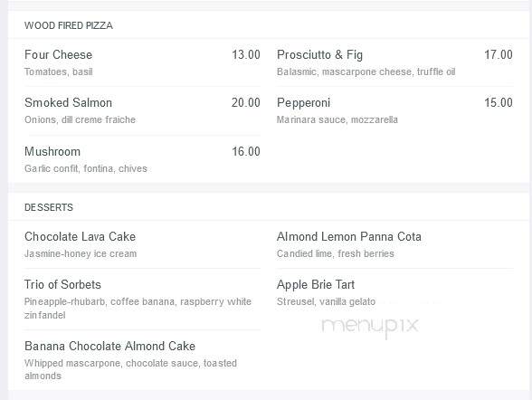The height and width of the screenshot is (400, 532).
Task: Click the Garlic confit, fontina, chives description
Action: [x=86, y=168]
